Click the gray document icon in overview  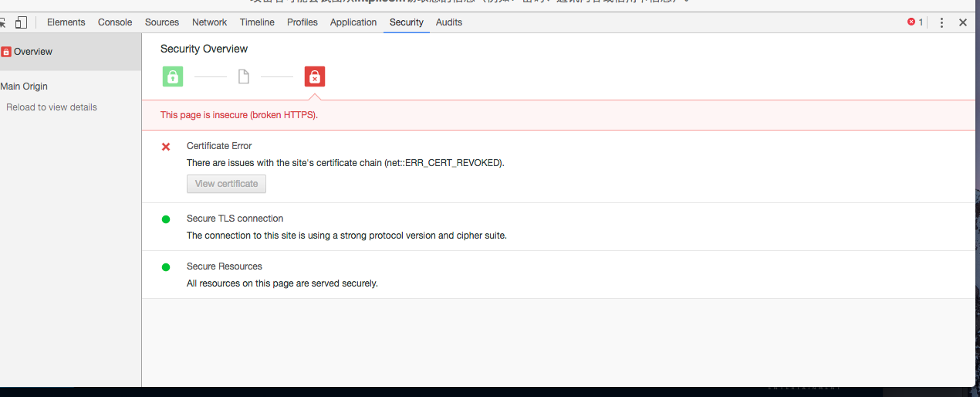(244, 76)
